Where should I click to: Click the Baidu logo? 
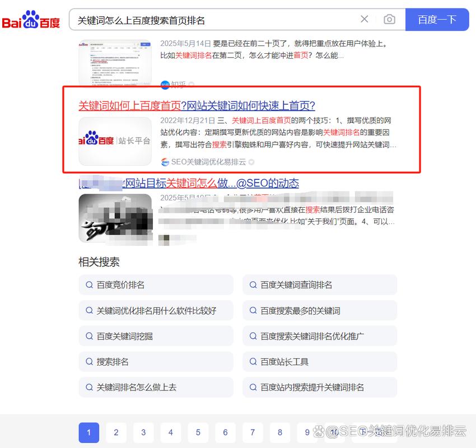(31, 18)
